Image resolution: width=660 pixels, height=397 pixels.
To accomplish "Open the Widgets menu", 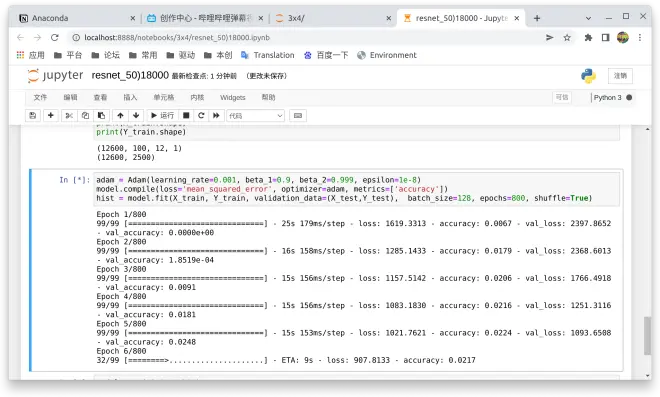I will (x=233, y=97).
